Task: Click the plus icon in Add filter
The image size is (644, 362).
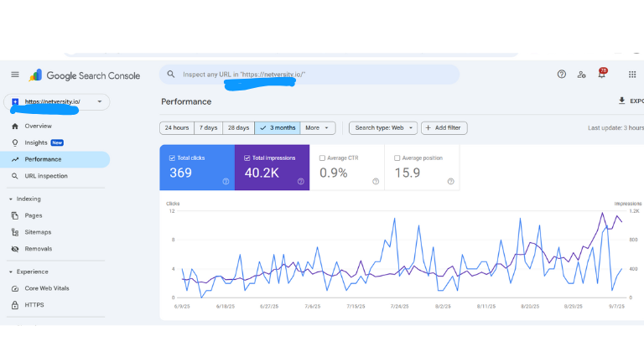Action: click(x=428, y=127)
